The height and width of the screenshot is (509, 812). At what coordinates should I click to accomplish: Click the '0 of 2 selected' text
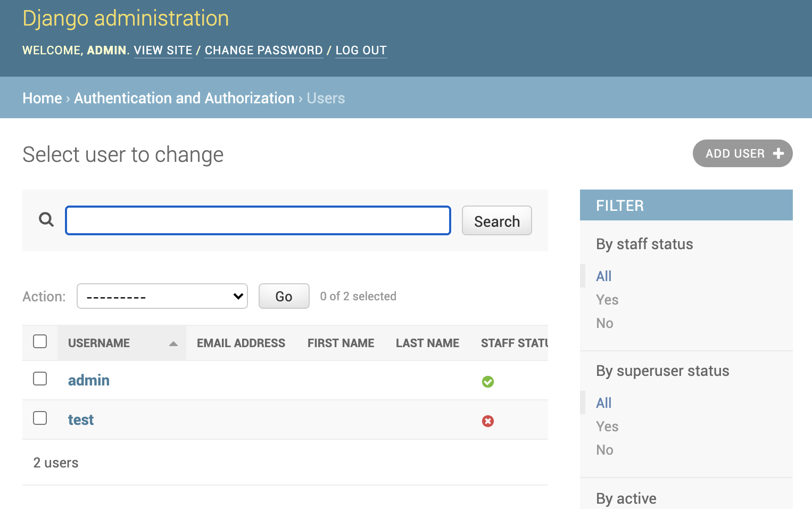358,296
